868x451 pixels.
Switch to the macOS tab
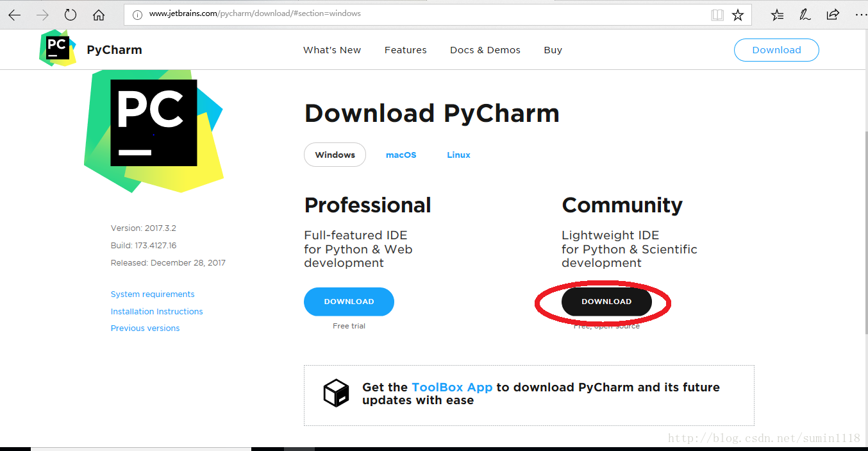click(401, 155)
